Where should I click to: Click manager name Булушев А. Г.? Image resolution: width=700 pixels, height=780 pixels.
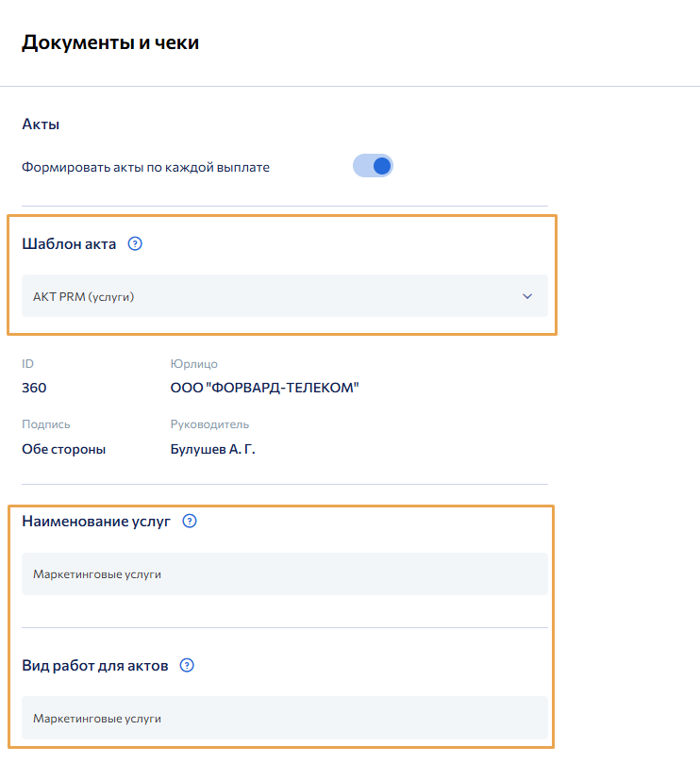click(212, 449)
